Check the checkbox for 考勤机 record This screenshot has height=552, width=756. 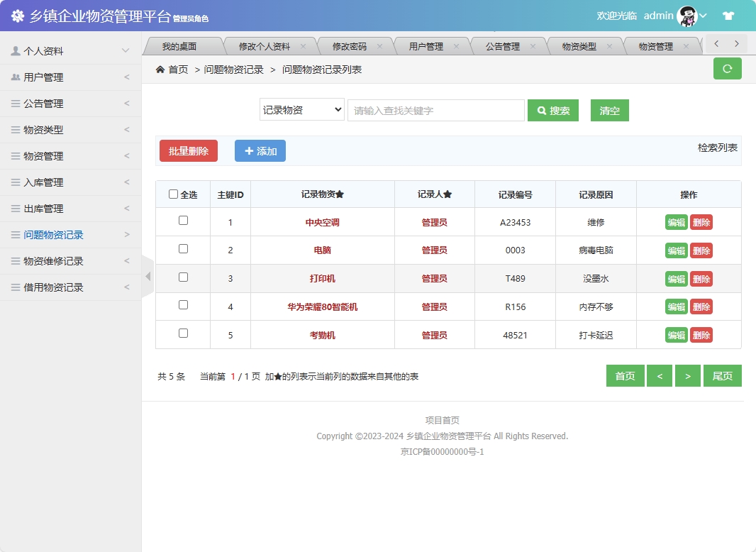tap(182, 334)
